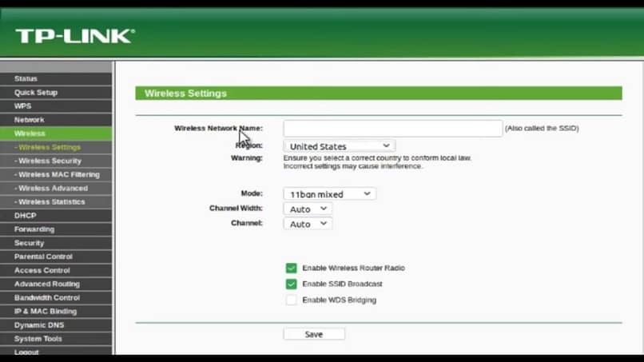644x362 pixels.
Task: Open the Wireless MAC Filtering submenu
Action: pyautogui.click(x=56, y=175)
